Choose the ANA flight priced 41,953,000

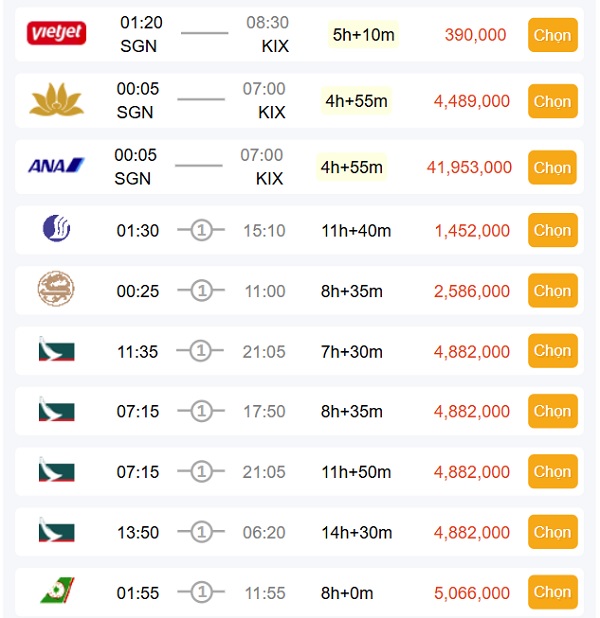(x=552, y=167)
